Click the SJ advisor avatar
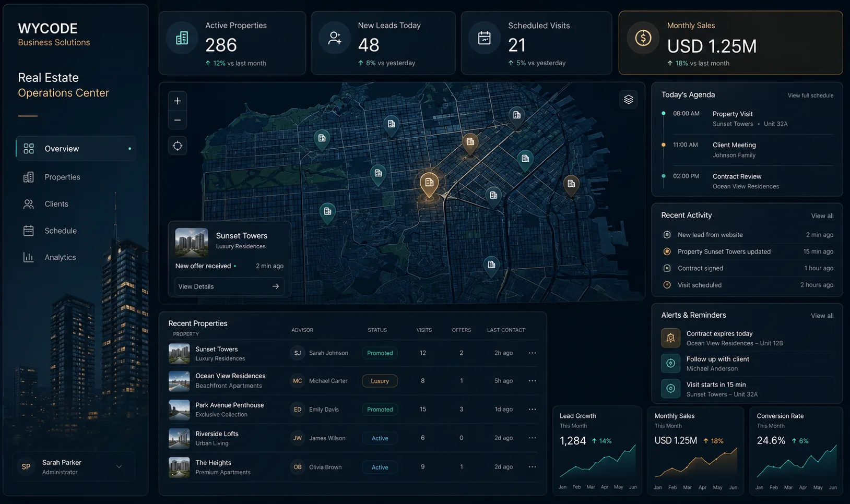The image size is (850, 504). point(297,353)
